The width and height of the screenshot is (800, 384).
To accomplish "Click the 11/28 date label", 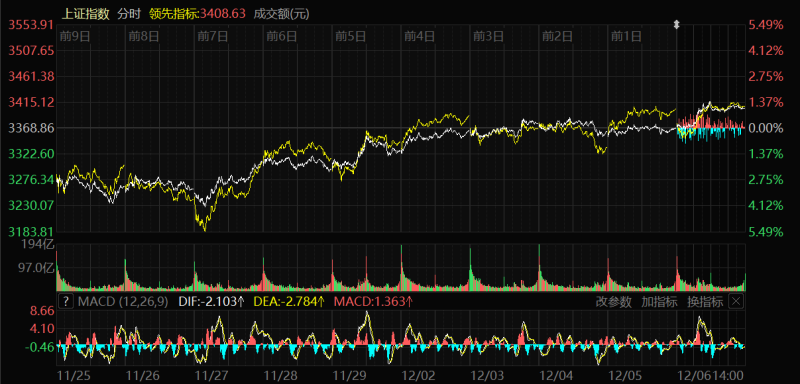I will click(x=280, y=375).
